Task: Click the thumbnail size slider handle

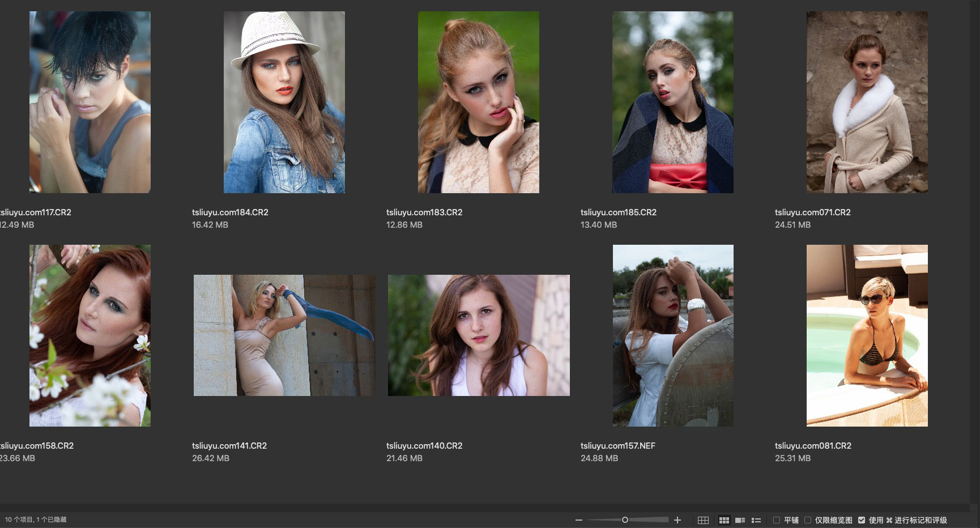Action: [625, 520]
